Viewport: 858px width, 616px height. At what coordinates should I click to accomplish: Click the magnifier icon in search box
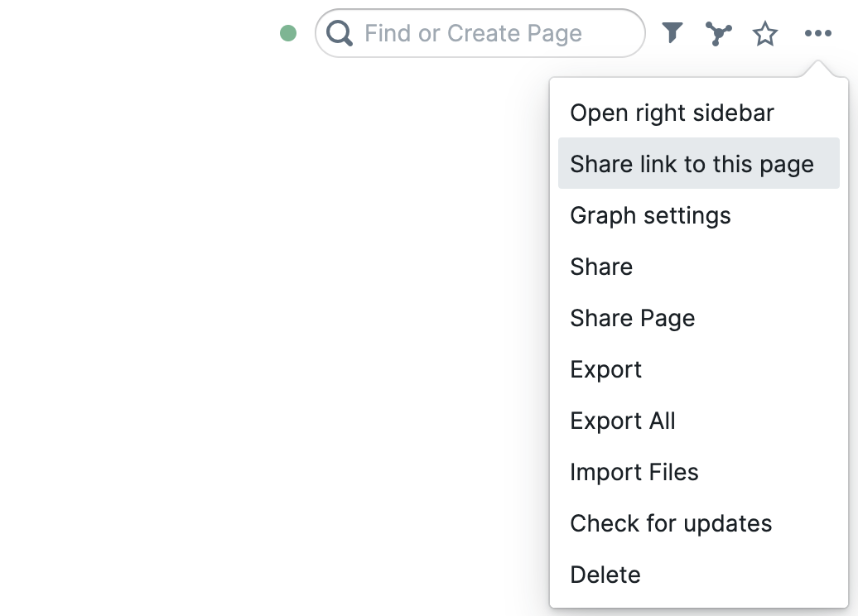[x=340, y=33]
